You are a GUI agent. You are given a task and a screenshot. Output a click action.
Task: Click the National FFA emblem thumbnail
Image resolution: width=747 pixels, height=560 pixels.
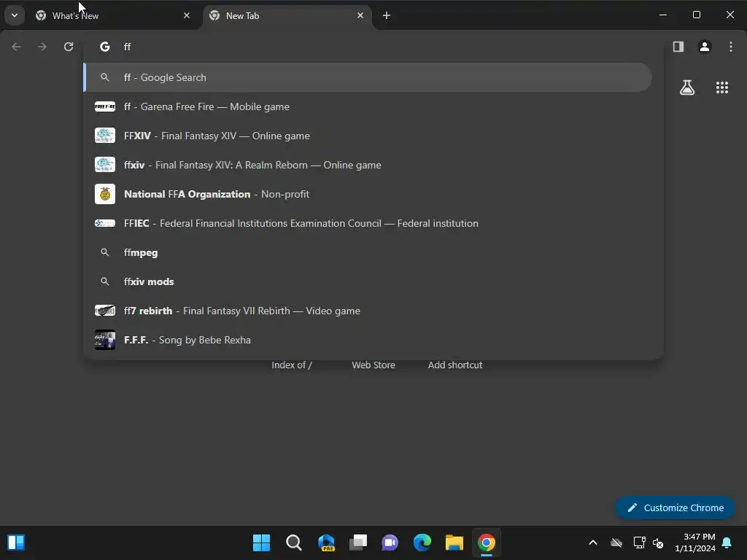coord(105,194)
